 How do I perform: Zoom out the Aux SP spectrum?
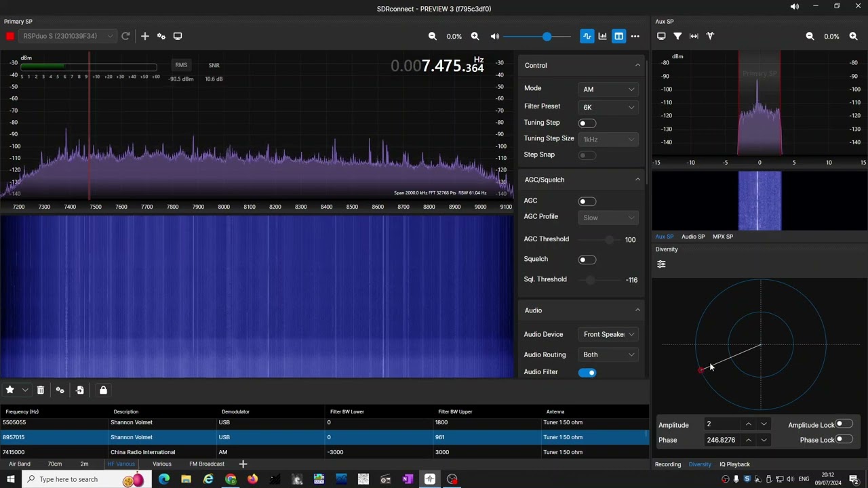coord(810,36)
